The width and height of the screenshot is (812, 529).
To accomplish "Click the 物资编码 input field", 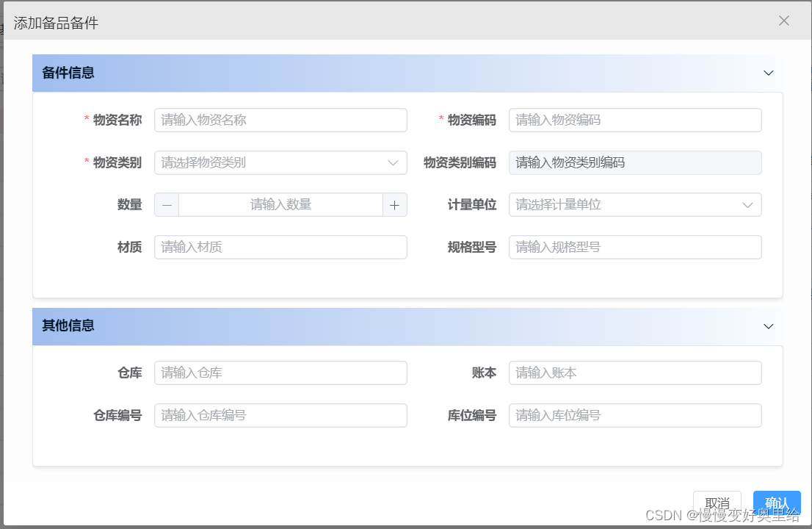I will 635,120.
